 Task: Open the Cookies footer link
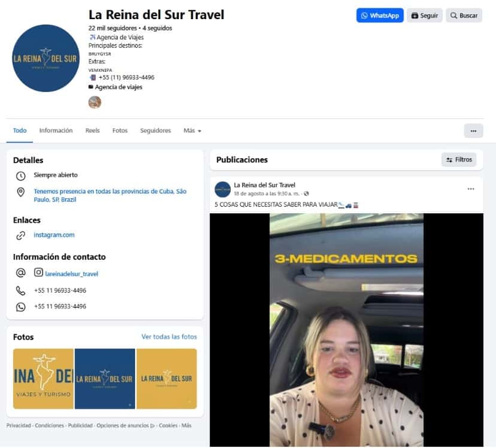pyautogui.click(x=168, y=426)
